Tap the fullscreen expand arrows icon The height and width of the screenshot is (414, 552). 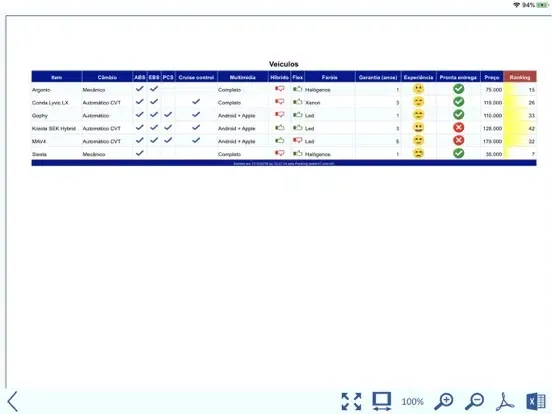351,401
